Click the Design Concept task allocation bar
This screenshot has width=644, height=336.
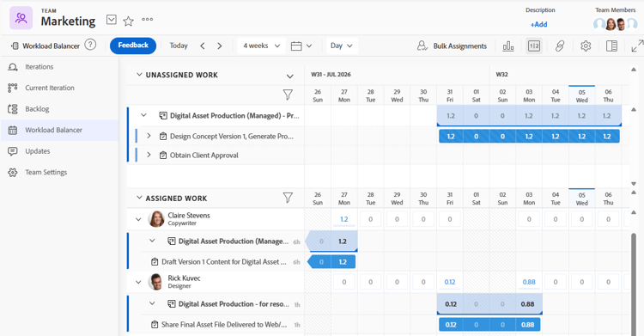pos(529,136)
